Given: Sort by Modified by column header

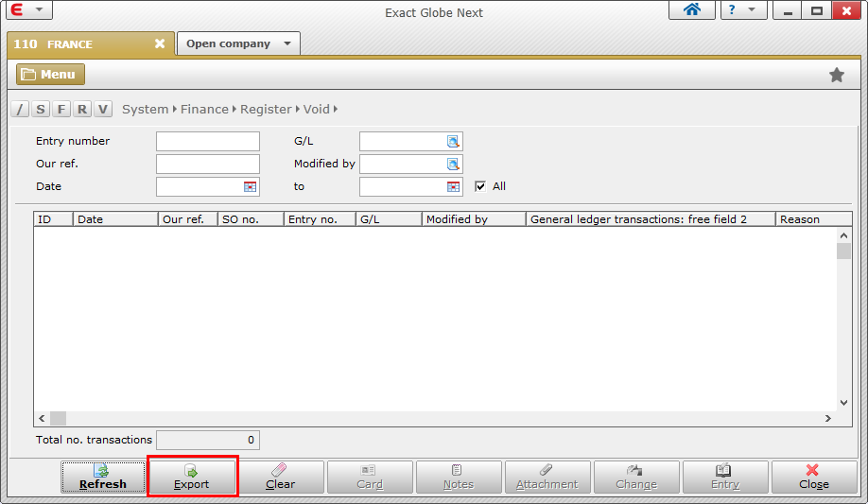Looking at the screenshot, I should [x=474, y=219].
